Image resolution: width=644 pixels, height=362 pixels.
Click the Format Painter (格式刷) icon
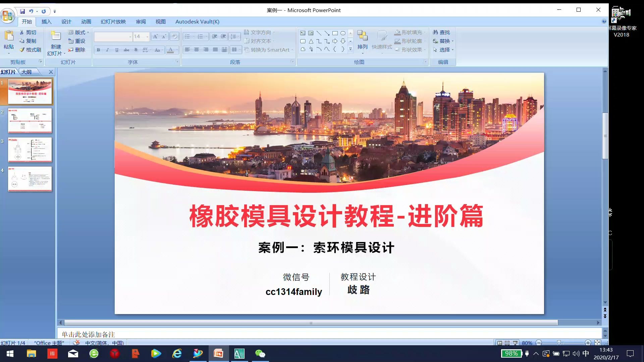22,50
